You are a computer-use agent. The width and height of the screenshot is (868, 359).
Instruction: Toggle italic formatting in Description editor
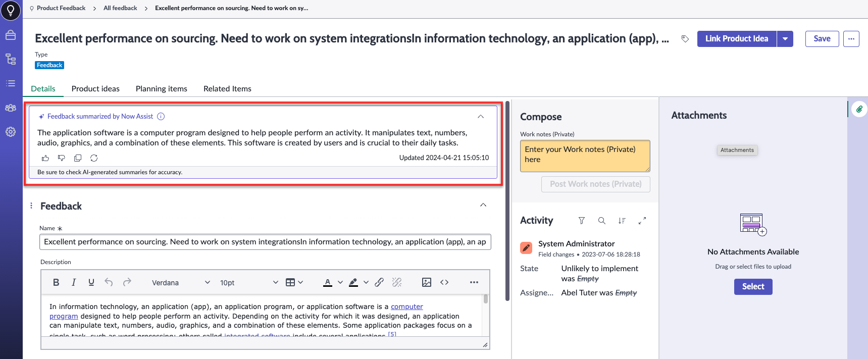[74, 282]
